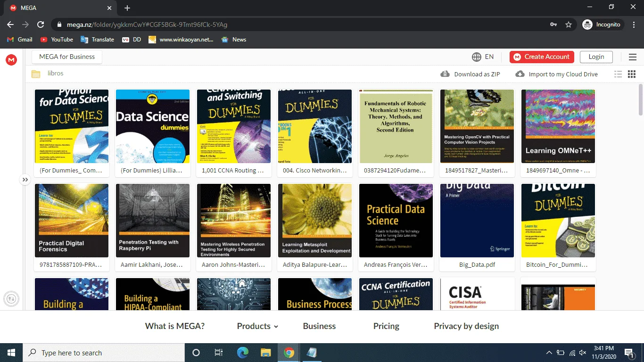Click the Create Account button
This screenshot has width=644, height=362.
tap(542, 57)
